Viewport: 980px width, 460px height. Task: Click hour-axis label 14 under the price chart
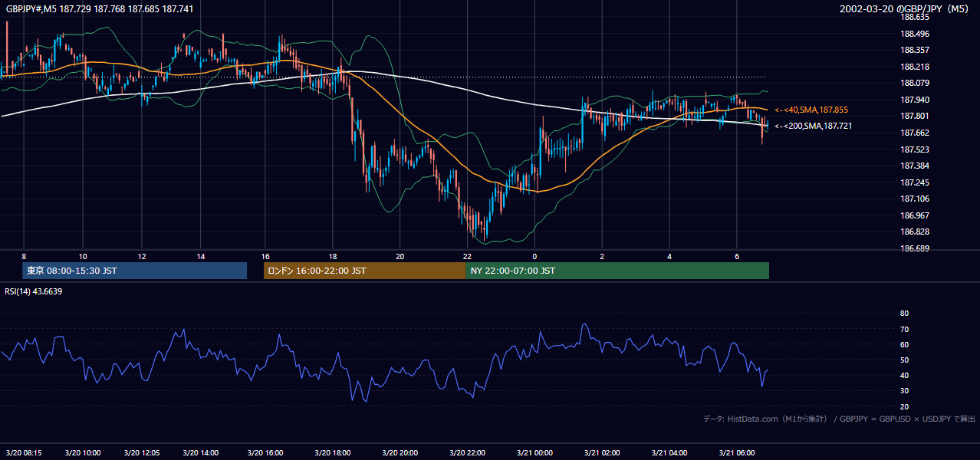click(x=200, y=256)
